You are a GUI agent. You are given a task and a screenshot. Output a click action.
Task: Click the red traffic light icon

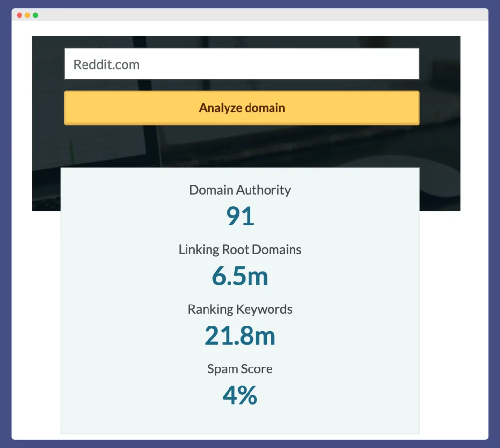(x=19, y=15)
